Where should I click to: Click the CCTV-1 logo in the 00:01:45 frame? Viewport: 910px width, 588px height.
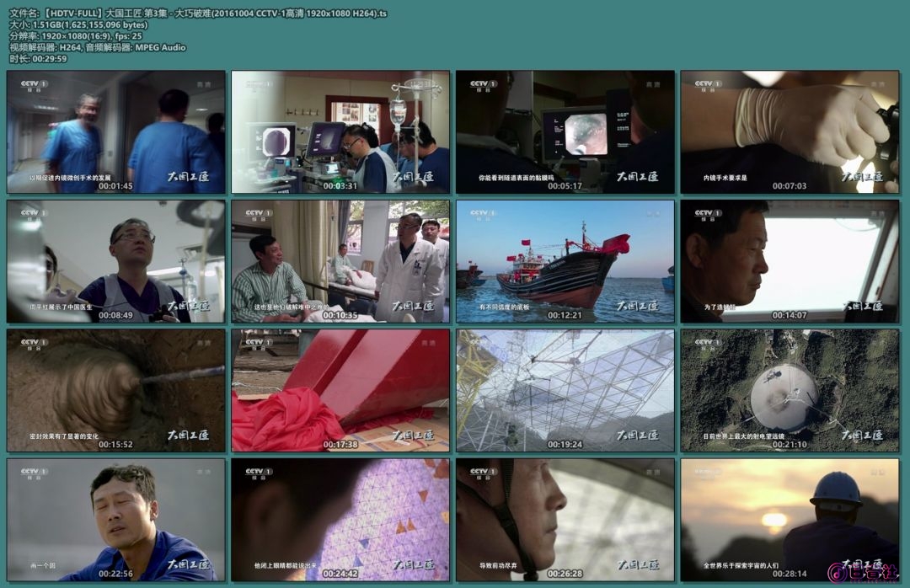(x=35, y=85)
